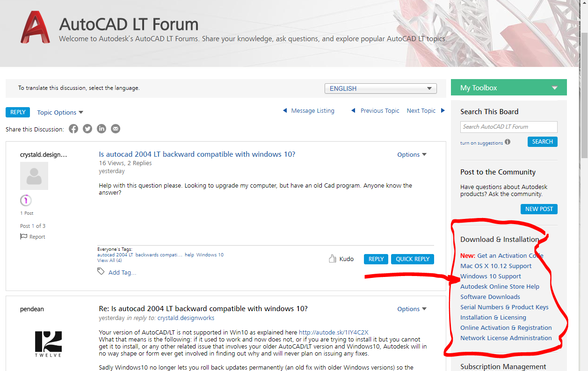Click the backwards compati... tag
This screenshot has width=588, height=371.
(x=159, y=255)
